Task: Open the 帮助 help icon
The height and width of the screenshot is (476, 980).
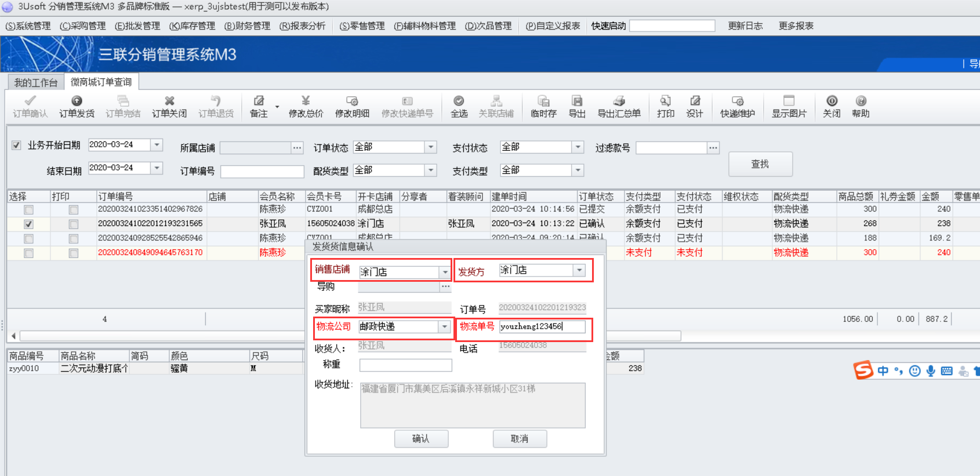Action: tap(861, 107)
